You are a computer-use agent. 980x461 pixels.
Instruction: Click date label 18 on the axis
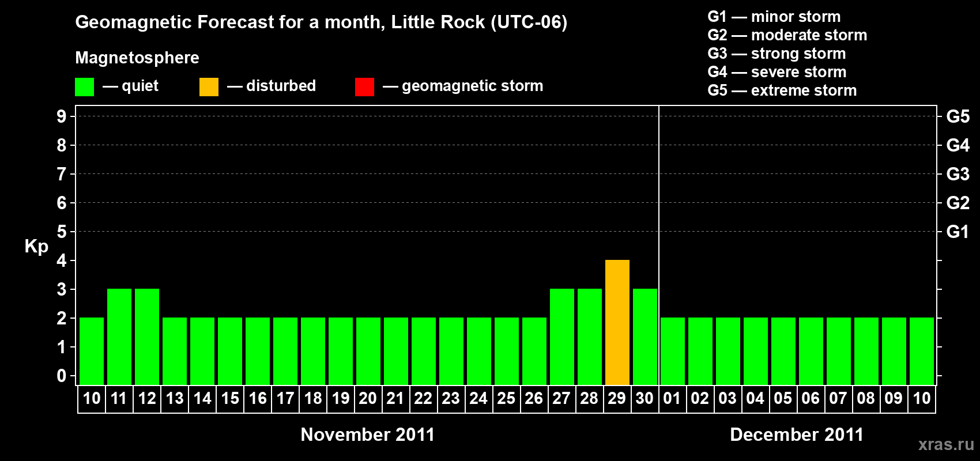coord(313,398)
